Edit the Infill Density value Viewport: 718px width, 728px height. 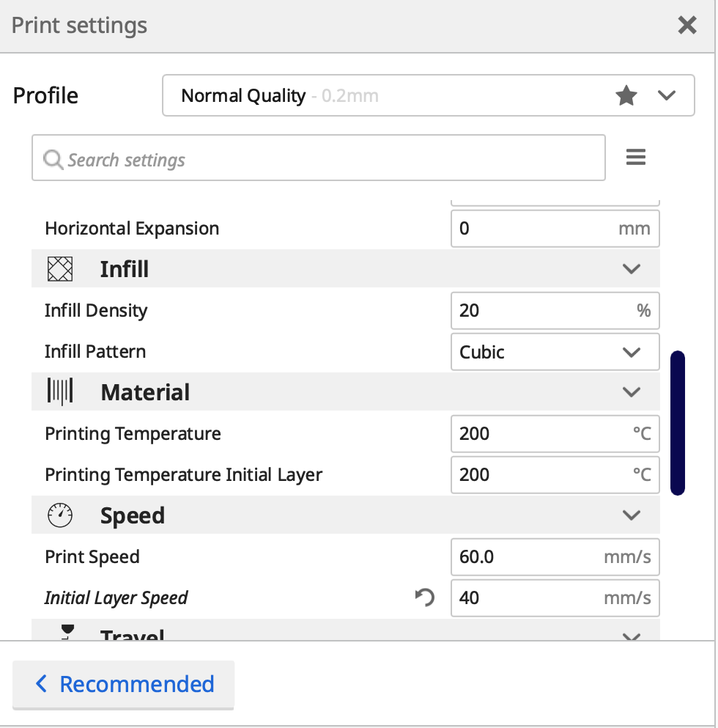(555, 310)
